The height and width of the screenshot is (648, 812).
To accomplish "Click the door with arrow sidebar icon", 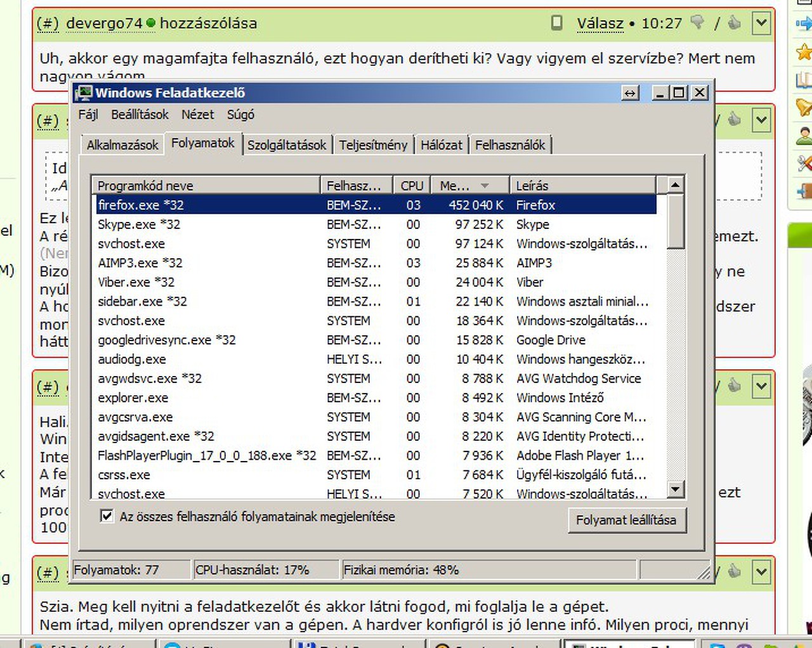I will 804,191.
